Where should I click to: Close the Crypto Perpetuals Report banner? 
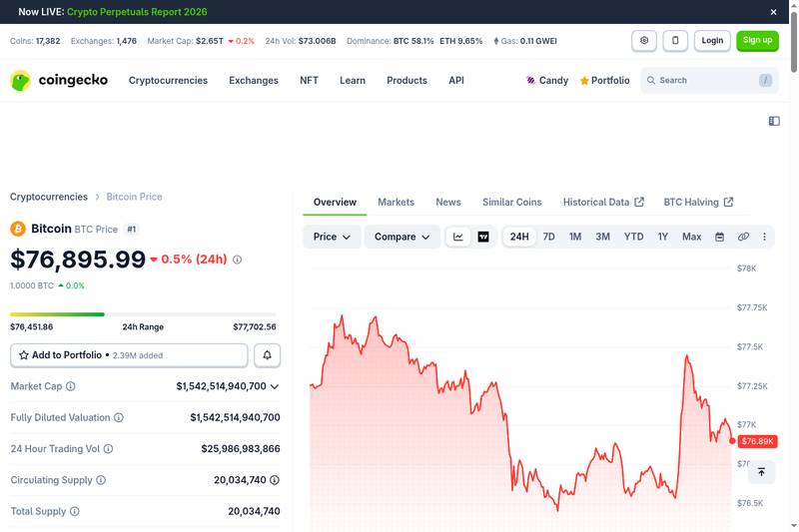773,12
